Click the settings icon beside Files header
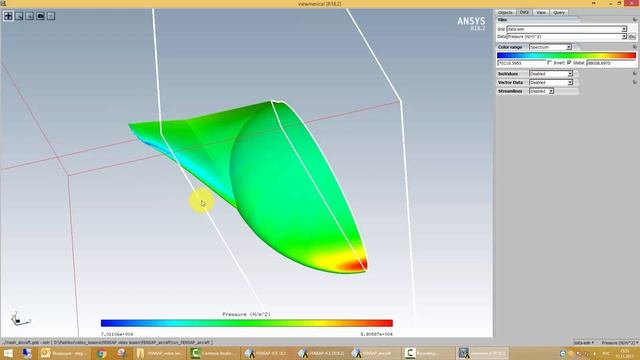 (634, 20)
